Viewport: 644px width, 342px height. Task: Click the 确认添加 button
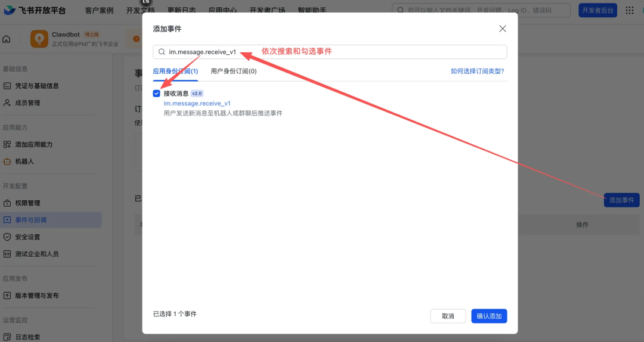[488, 316]
